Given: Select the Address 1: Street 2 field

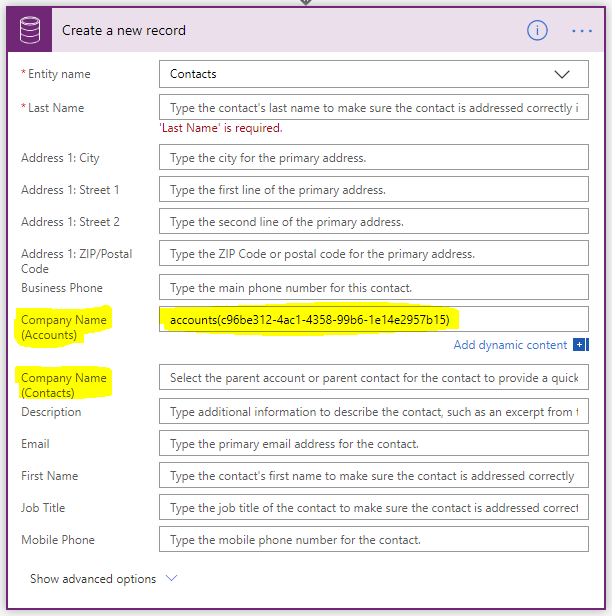Looking at the screenshot, I should coord(373,222).
